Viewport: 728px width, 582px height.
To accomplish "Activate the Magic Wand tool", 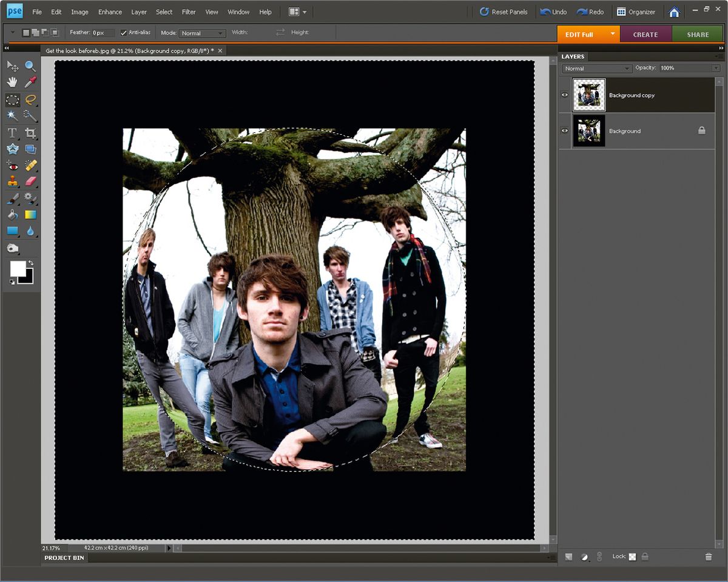I will coord(12,116).
